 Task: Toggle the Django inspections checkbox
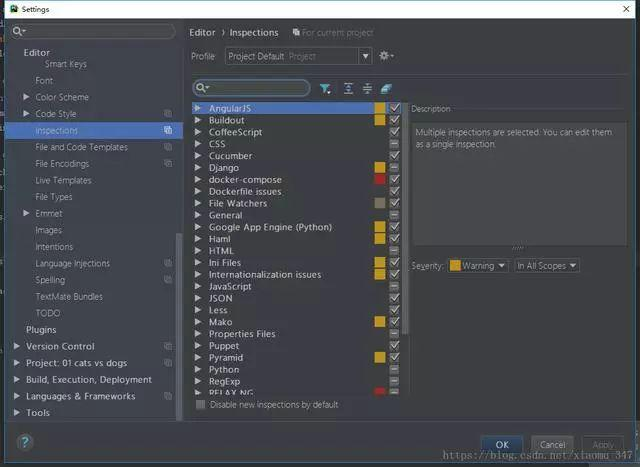tap(394, 167)
